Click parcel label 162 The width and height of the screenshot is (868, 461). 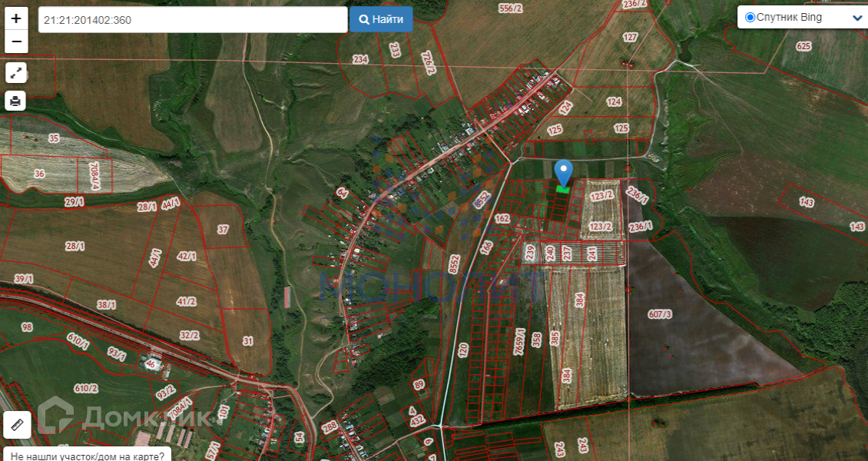502,219
